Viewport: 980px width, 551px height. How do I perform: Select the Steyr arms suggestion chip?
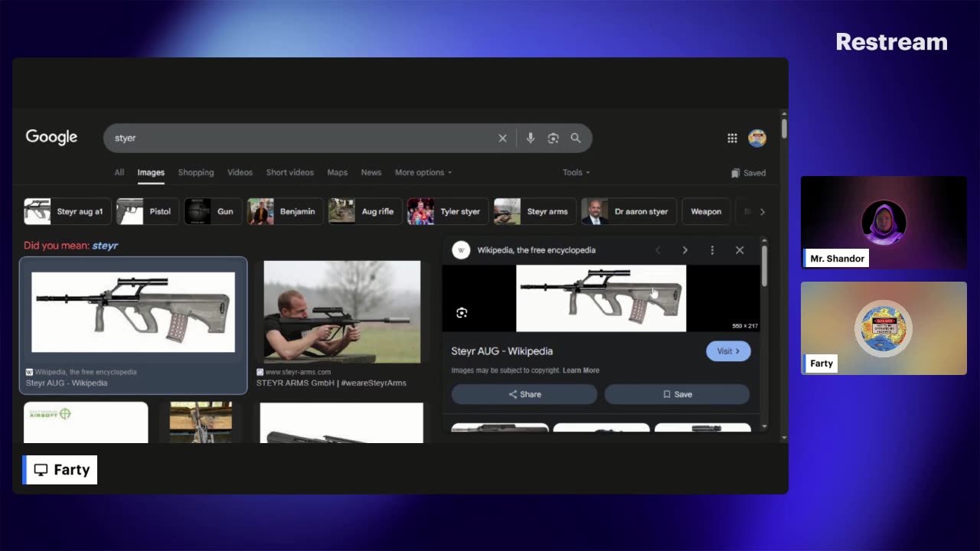click(534, 212)
